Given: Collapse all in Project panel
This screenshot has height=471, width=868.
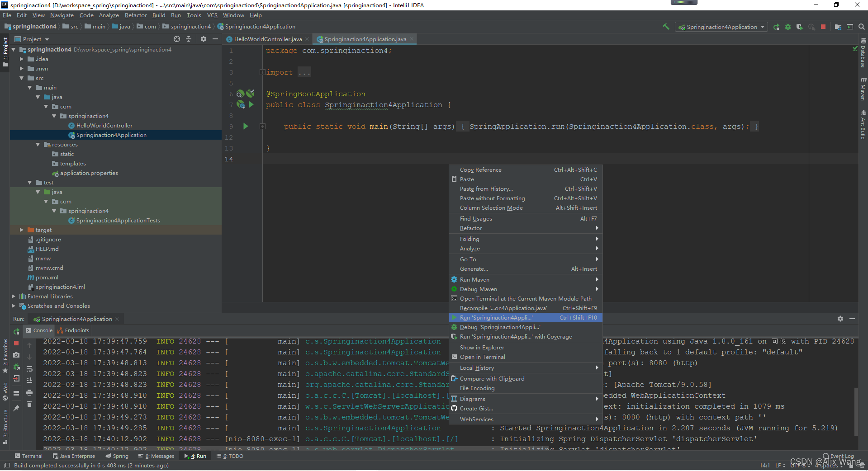Looking at the screenshot, I should pos(189,39).
